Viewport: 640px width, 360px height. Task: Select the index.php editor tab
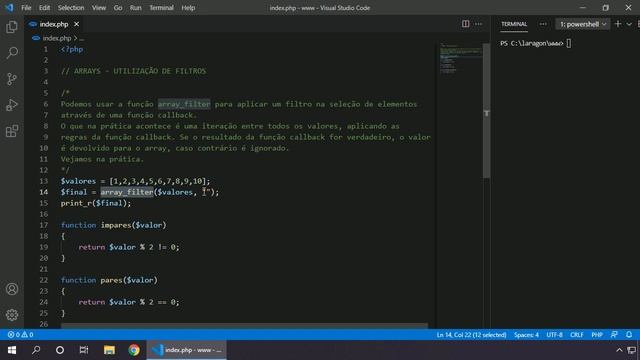coord(54,24)
